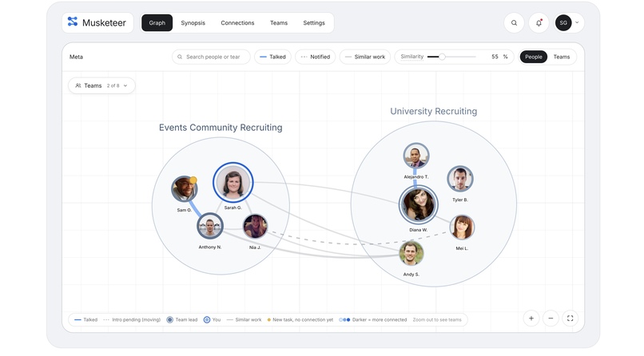Select Diana W.'s avatar node
Image resolution: width=644 pixels, height=356 pixels.
[x=419, y=204]
